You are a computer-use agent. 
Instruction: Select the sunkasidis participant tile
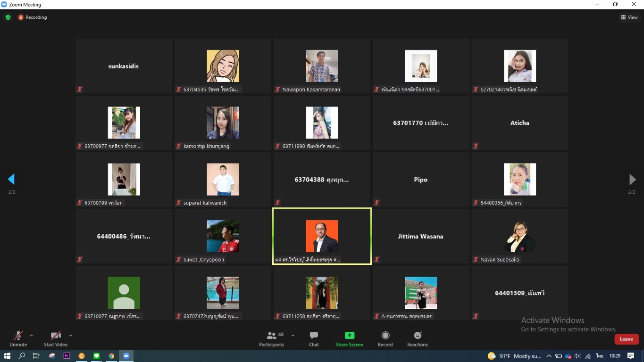click(x=124, y=66)
